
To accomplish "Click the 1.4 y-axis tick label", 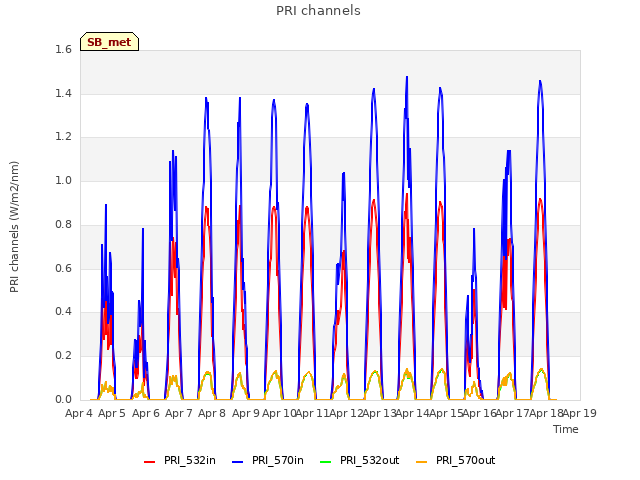I will click(x=63, y=93).
